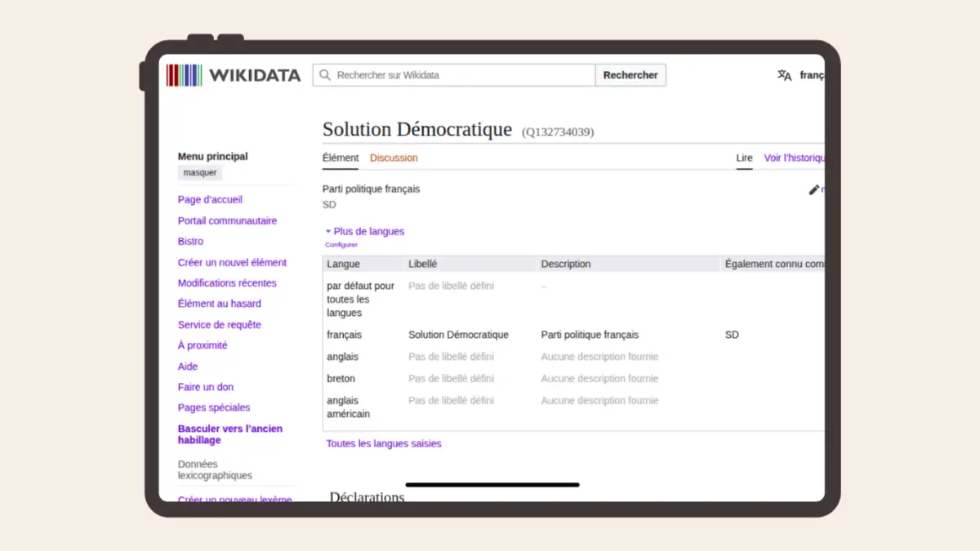This screenshot has height=551, width=980.
Task: Click the 'anglais' language cell
Action: click(x=342, y=357)
